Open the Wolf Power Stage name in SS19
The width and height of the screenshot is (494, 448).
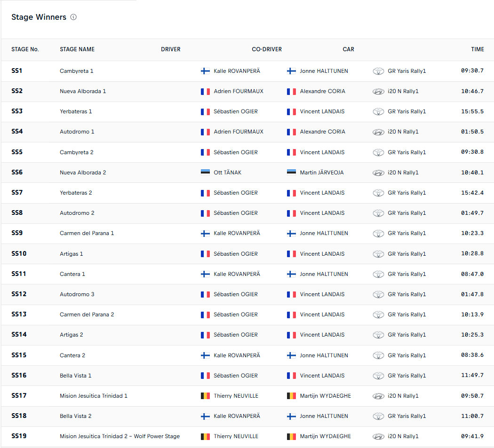coord(120,436)
